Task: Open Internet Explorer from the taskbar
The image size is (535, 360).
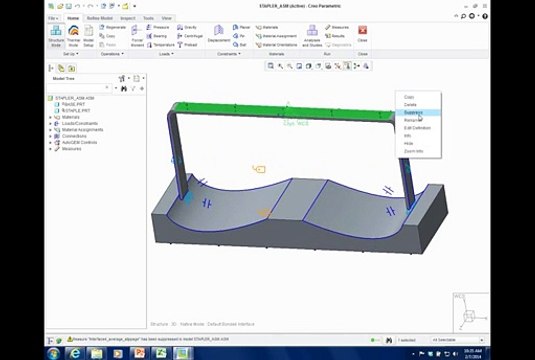Action: pos(74,354)
